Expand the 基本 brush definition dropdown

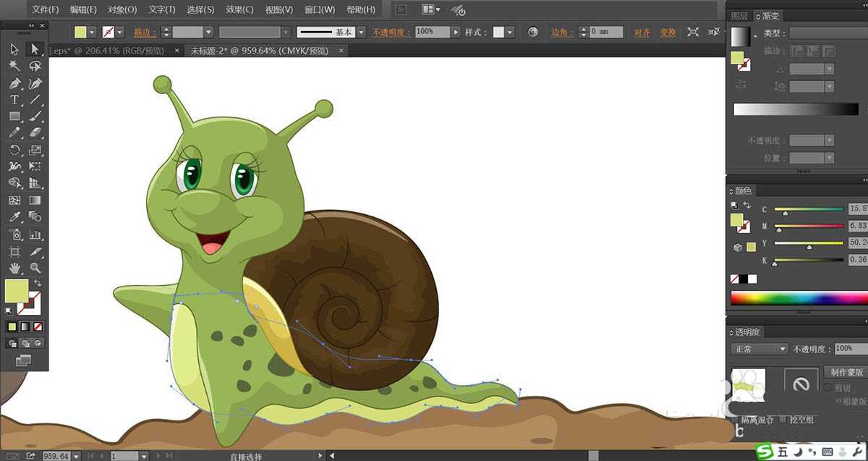(362, 33)
